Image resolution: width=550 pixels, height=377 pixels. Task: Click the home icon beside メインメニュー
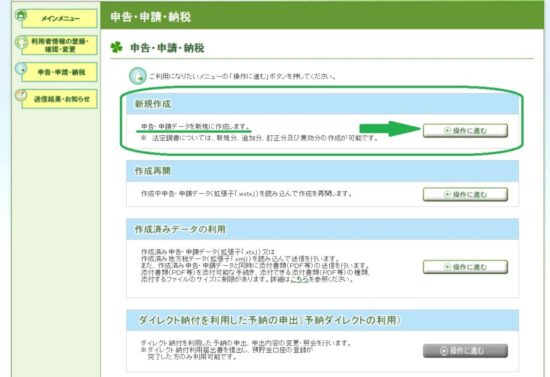pyautogui.click(x=21, y=15)
